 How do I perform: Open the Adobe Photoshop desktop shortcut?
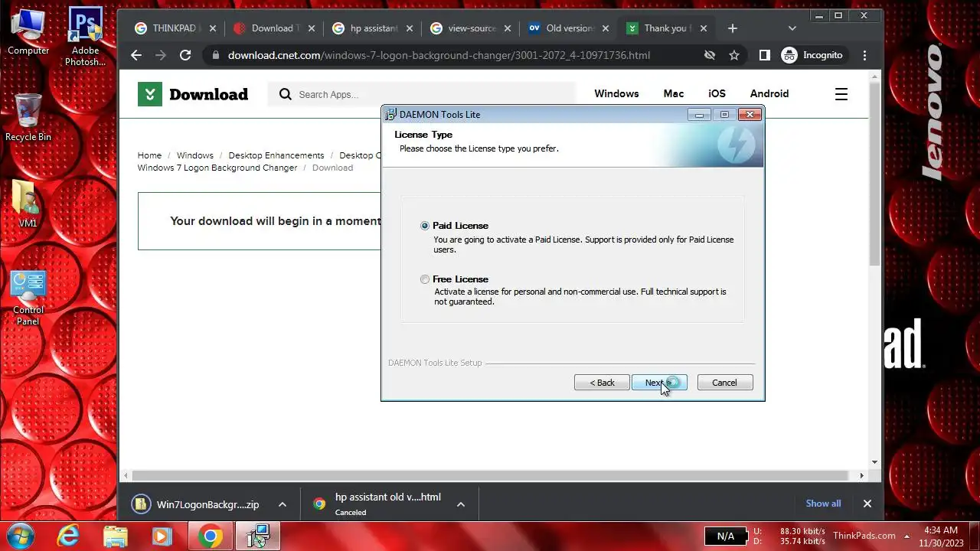coord(85,36)
